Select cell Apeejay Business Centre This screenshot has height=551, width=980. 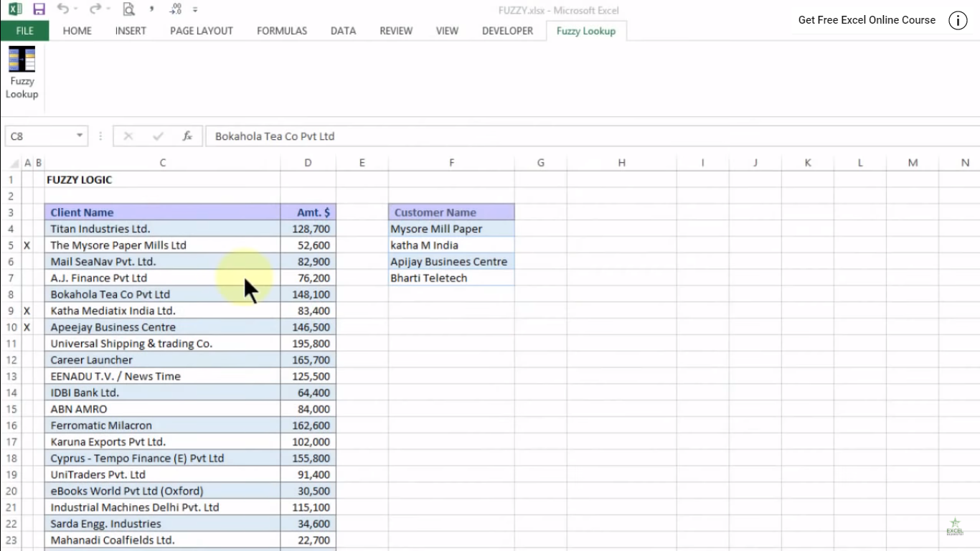[163, 327]
